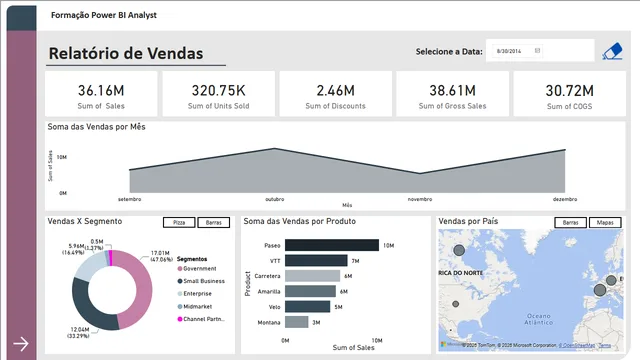Click the setembro axis label

129,199
